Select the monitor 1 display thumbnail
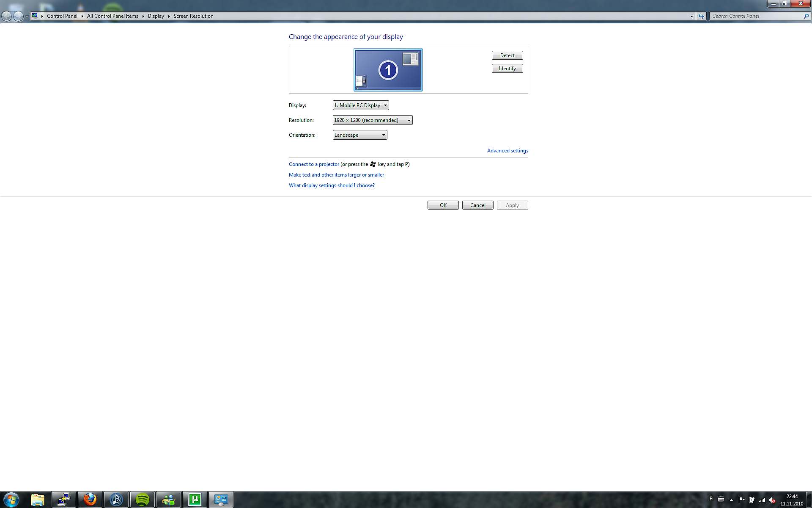 click(x=388, y=70)
